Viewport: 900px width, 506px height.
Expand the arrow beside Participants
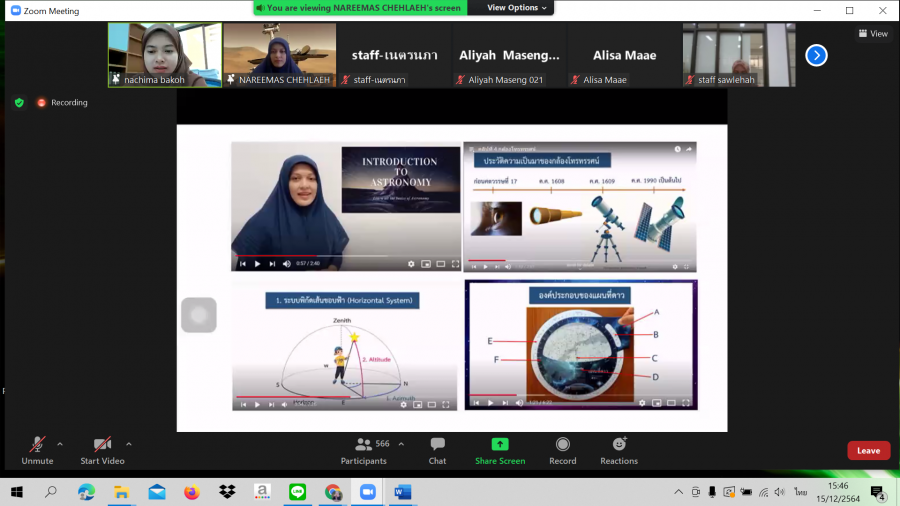pos(401,444)
